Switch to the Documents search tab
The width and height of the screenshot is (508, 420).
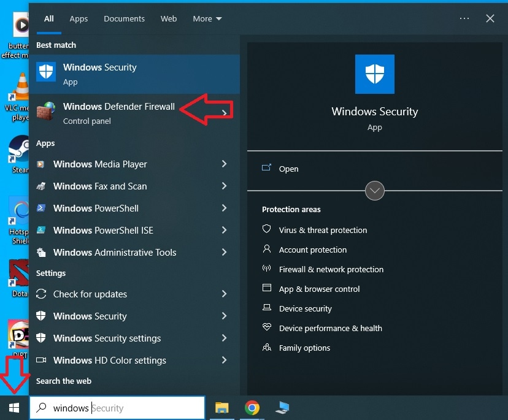124,19
